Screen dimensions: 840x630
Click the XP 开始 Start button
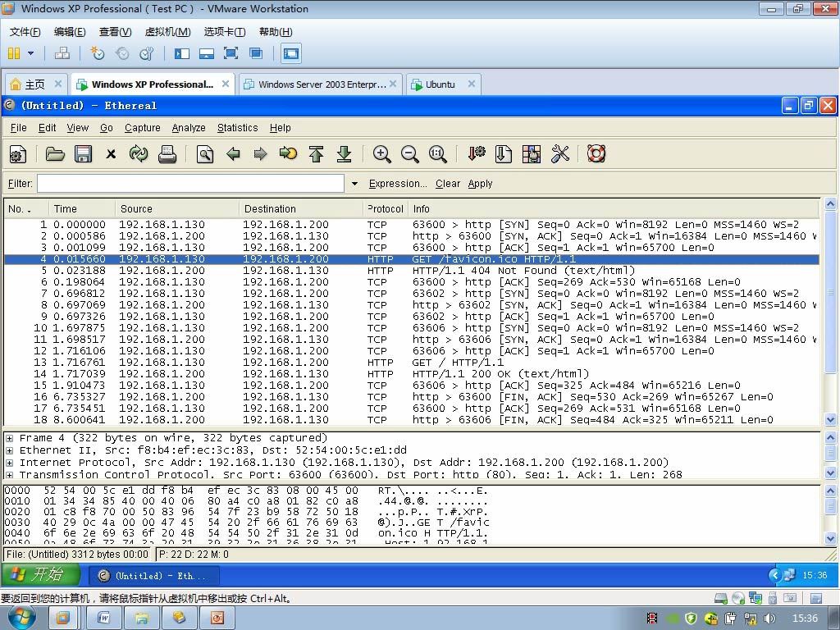click(41, 575)
